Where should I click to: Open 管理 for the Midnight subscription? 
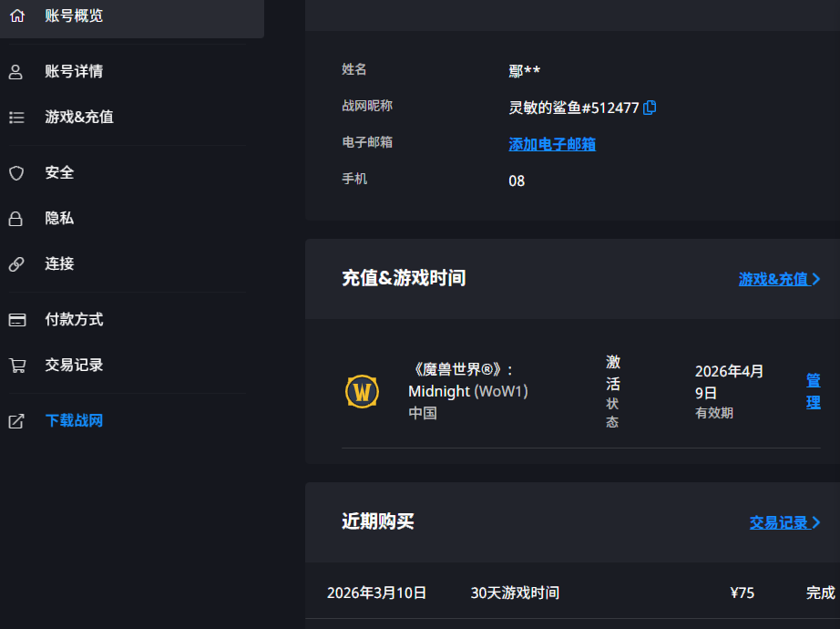pos(813,392)
